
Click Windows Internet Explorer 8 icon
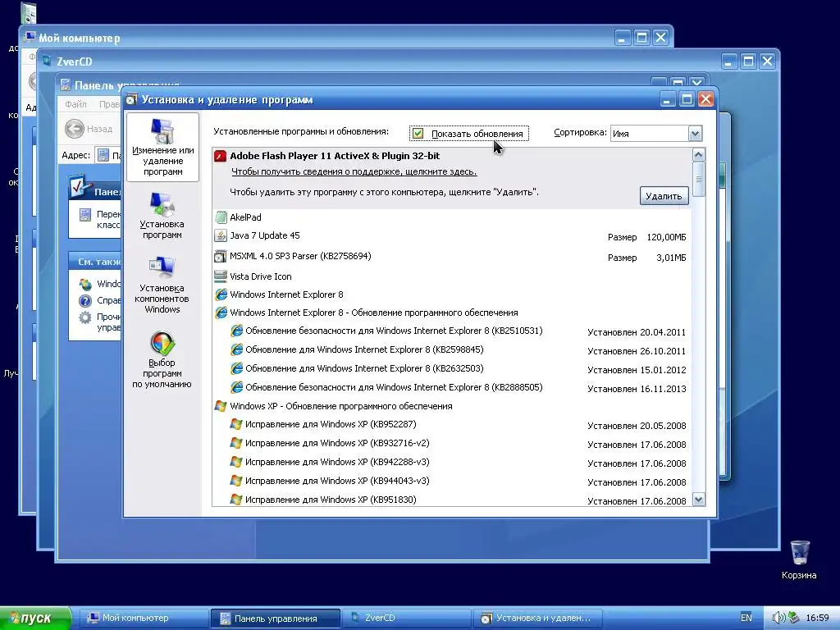pyautogui.click(x=221, y=294)
